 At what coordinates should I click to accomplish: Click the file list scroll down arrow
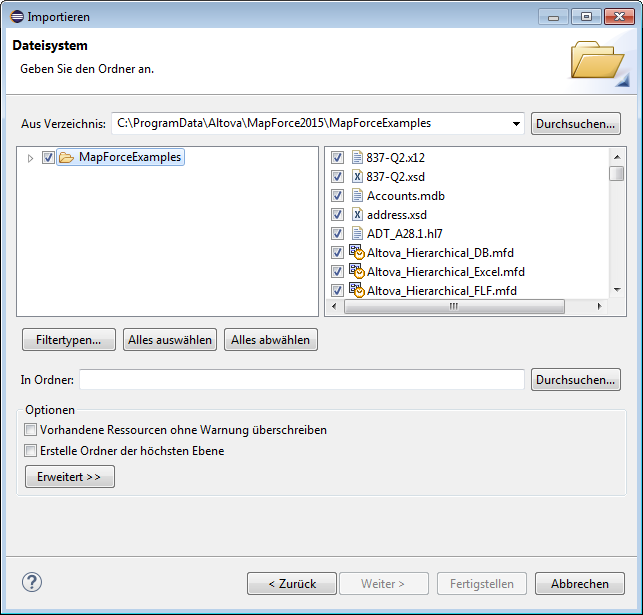tap(617, 290)
